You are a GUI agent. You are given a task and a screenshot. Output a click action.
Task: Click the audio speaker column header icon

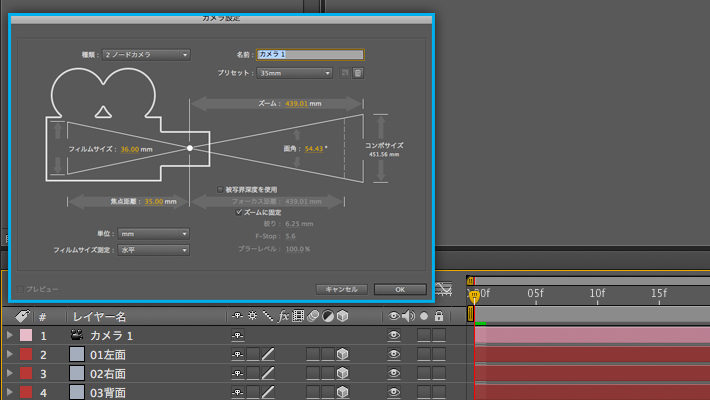pyautogui.click(x=408, y=316)
